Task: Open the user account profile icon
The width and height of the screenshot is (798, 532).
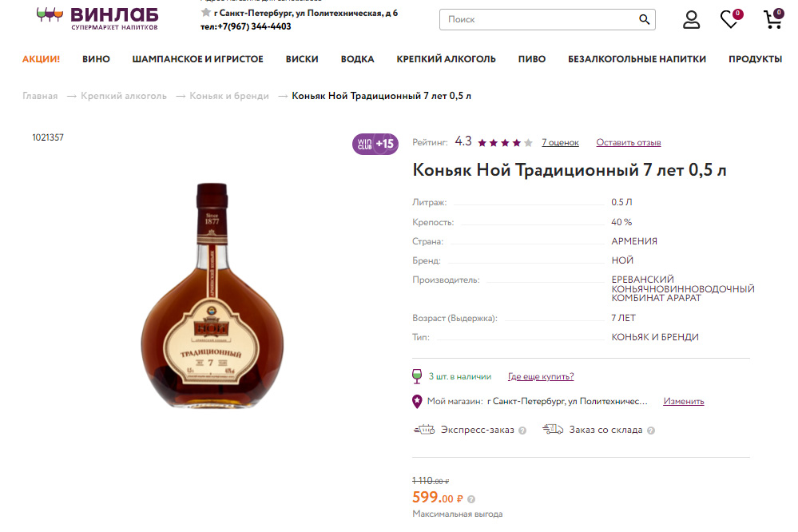Action: click(x=691, y=20)
